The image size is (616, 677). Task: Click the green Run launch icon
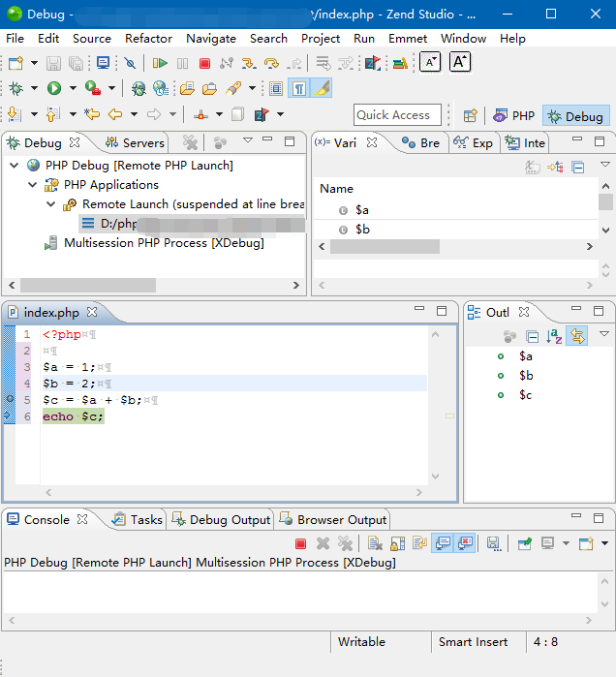coord(54,88)
